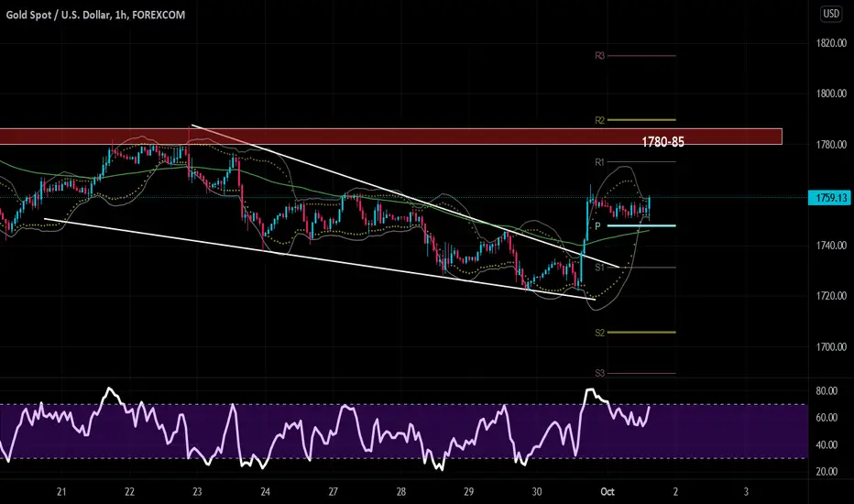Click date label 27 on time axis

point(334,492)
